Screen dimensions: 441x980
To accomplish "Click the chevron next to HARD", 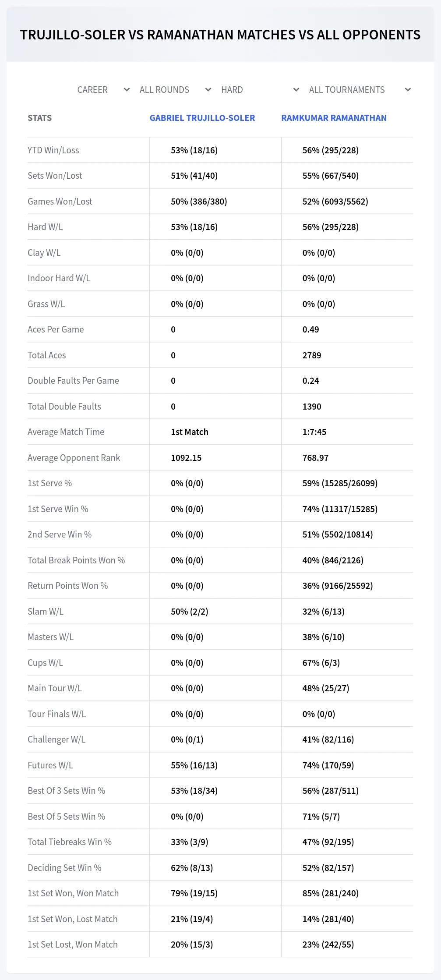I will 296,90.
